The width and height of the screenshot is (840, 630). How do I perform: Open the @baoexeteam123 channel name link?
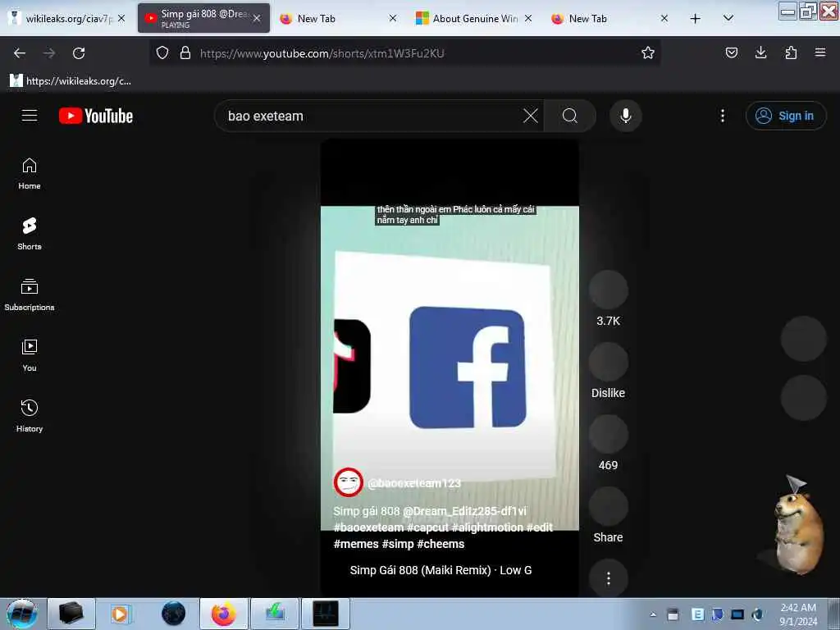pos(414,482)
